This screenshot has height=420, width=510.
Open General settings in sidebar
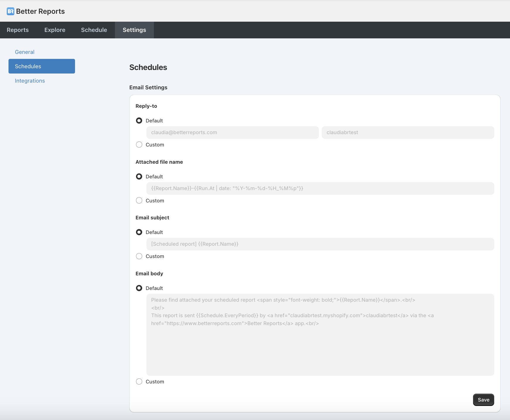(x=25, y=52)
